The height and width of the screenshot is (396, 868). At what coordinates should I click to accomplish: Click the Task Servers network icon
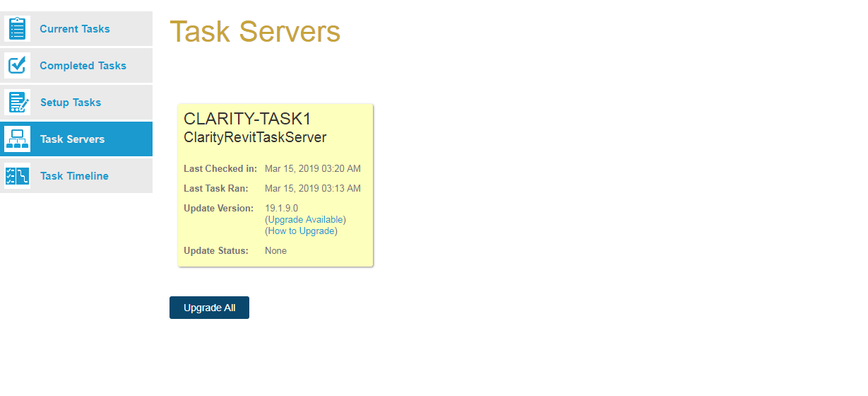pyautogui.click(x=17, y=139)
